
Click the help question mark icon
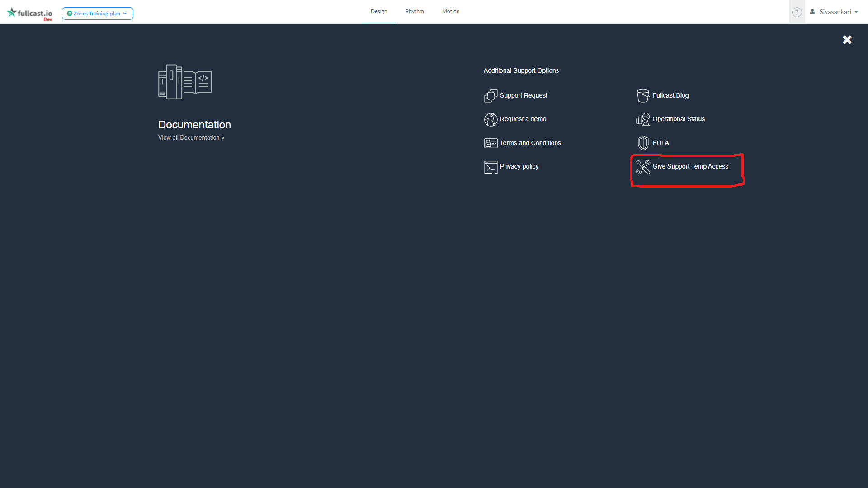(x=797, y=12)
